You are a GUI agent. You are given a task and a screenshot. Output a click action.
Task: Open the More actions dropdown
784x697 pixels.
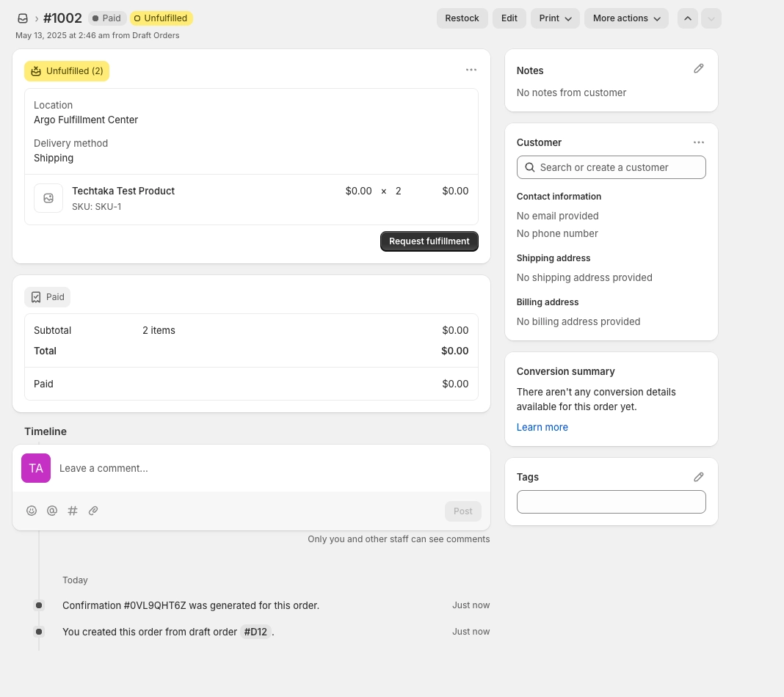pyautogui.click(x=626, y=18)
